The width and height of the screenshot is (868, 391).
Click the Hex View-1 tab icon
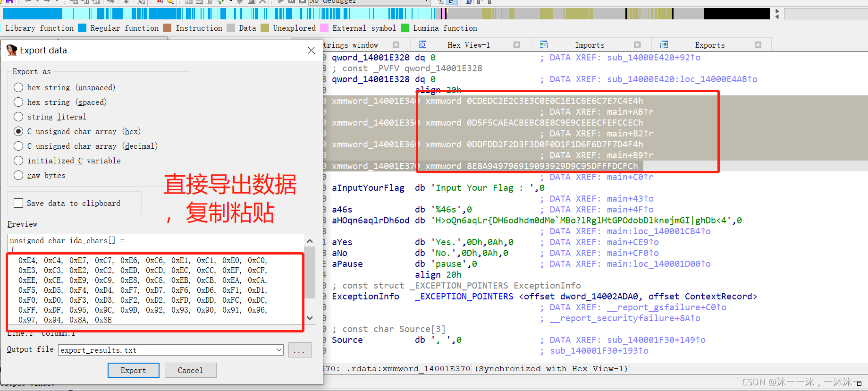coord(423,44)
